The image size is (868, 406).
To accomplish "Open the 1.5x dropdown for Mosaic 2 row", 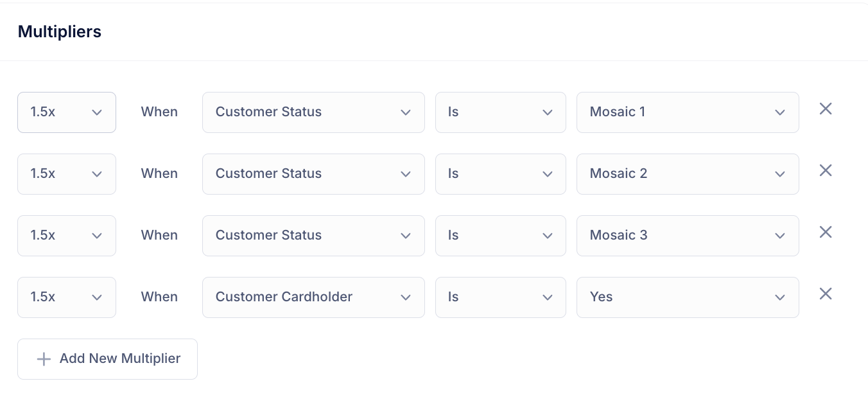I will (67, 174).
